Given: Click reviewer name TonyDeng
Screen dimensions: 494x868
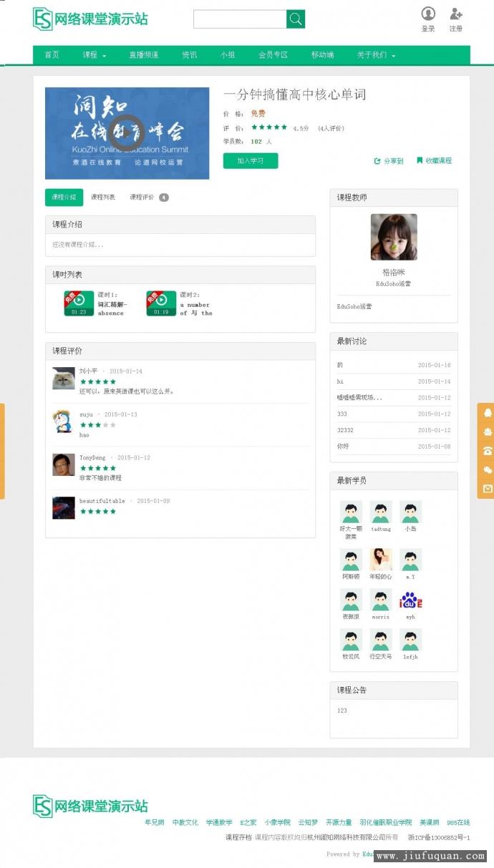Looking at the screenshot, I should coord(92,457).
